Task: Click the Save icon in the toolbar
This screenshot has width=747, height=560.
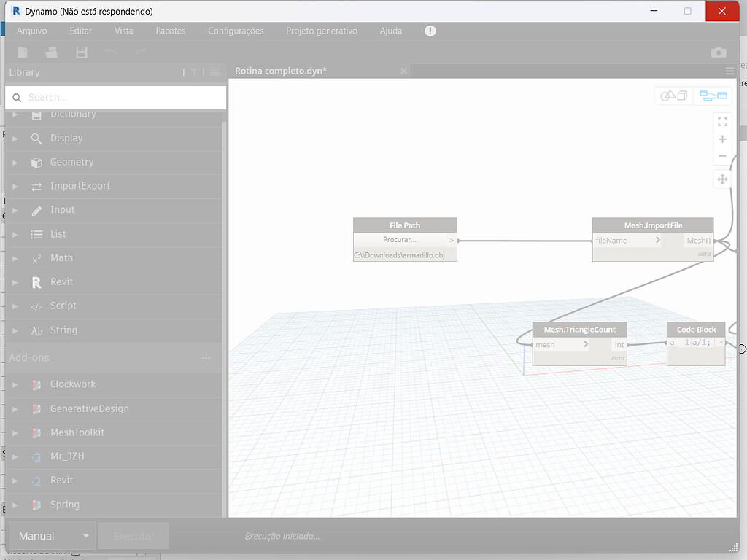Action: point(81,52)
